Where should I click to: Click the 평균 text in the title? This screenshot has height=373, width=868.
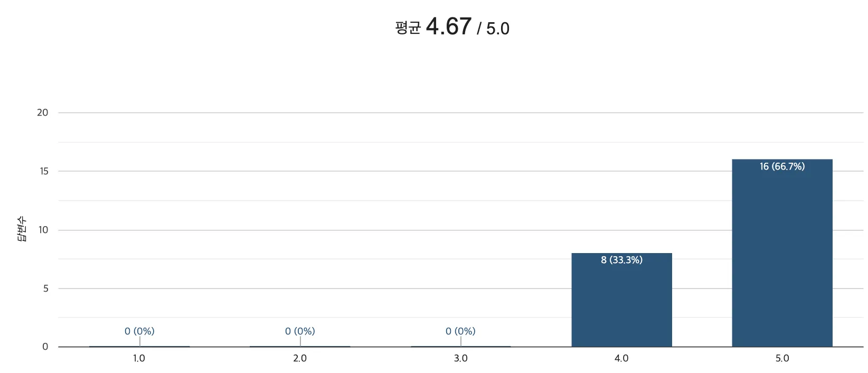[x=408, y=28]
